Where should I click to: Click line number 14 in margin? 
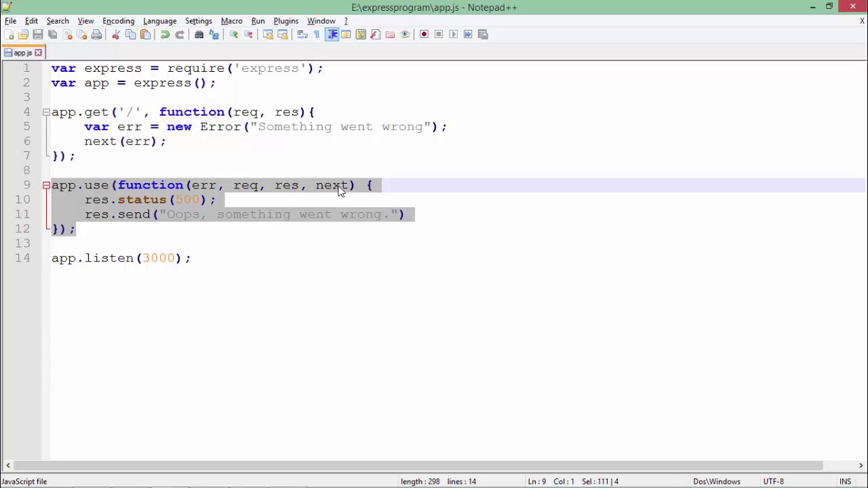tap(22, 258)
